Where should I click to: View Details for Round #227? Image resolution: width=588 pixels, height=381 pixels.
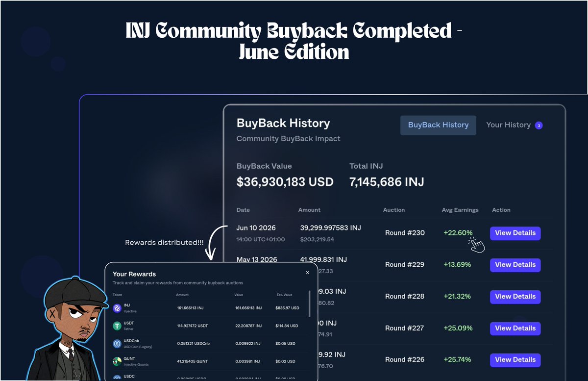pos(515,328)
